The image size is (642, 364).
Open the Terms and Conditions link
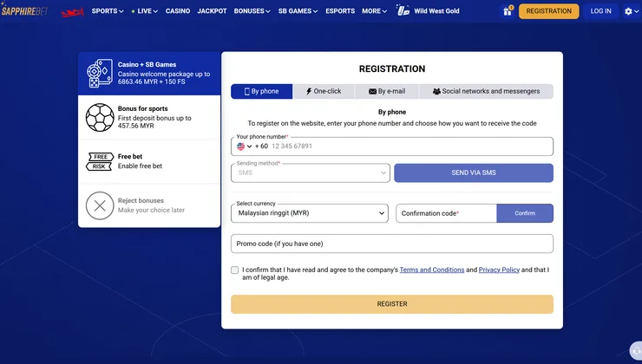pos(432,270)
